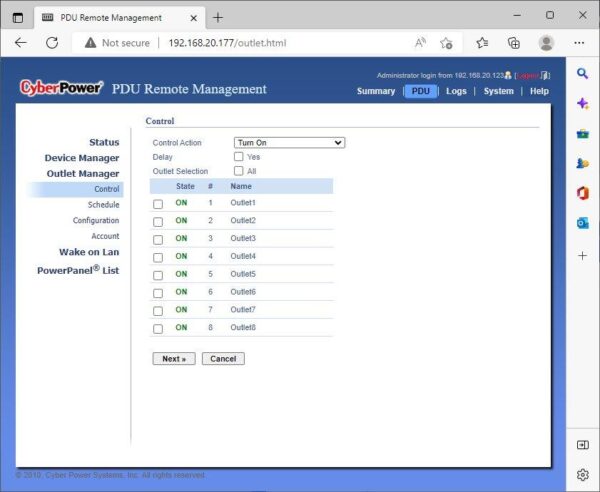This screenshot has width=600, height=492.
Task: Open the Schedule link under Outlet Manager
Action: pyautogui.click(x=103, y=205)
